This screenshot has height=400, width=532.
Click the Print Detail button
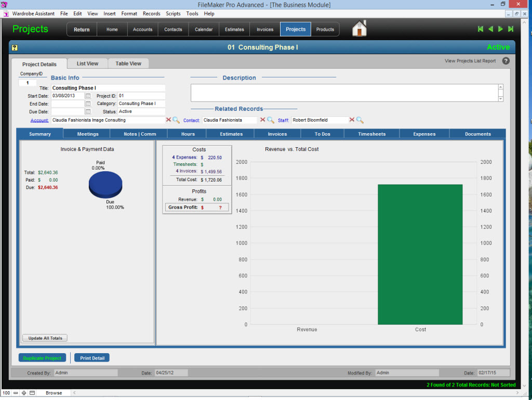coord(92,358)
